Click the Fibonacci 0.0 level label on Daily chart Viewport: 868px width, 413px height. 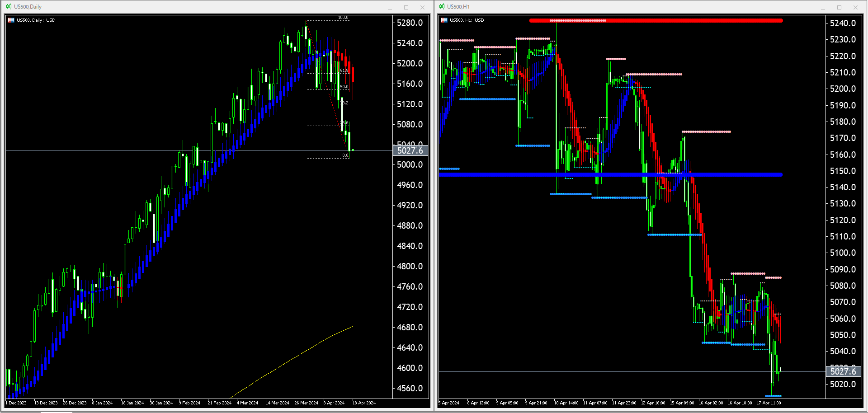point(345,155)
